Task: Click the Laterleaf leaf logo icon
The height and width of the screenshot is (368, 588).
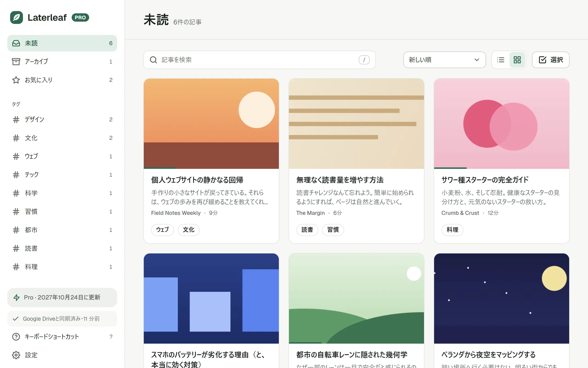Action: click(17, 17)
